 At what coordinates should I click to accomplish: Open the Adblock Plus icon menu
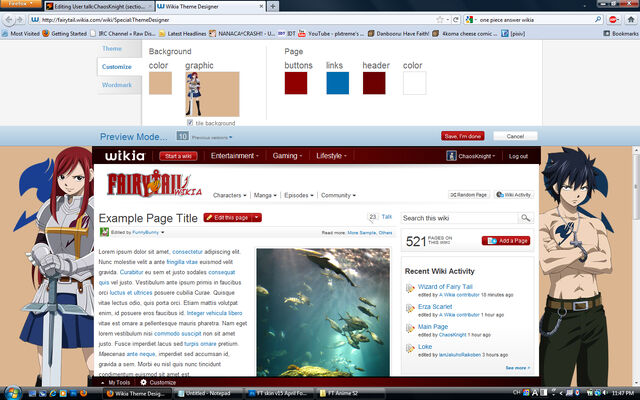(x=613, y=20)
